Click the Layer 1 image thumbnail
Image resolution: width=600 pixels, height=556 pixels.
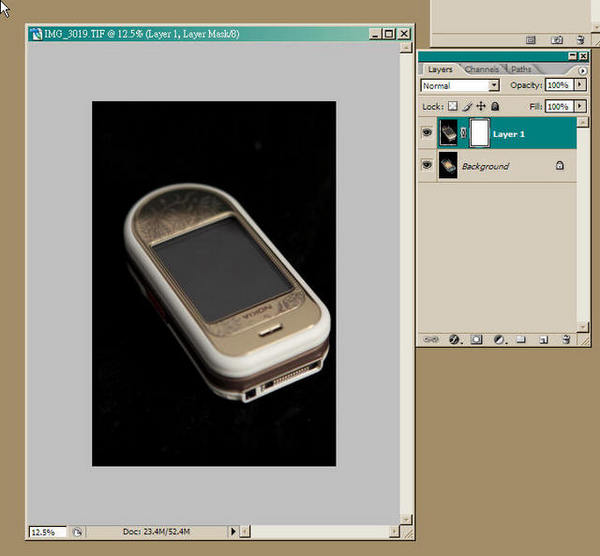click(x=448, y=132)
